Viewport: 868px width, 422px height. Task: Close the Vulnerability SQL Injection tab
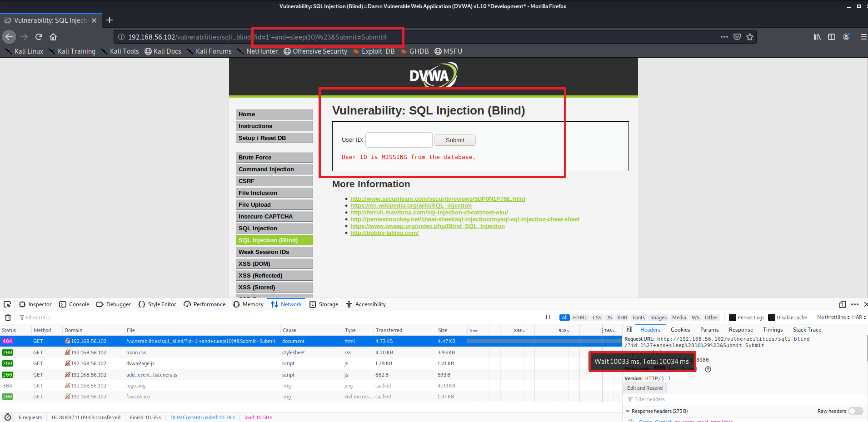(94, 20)
